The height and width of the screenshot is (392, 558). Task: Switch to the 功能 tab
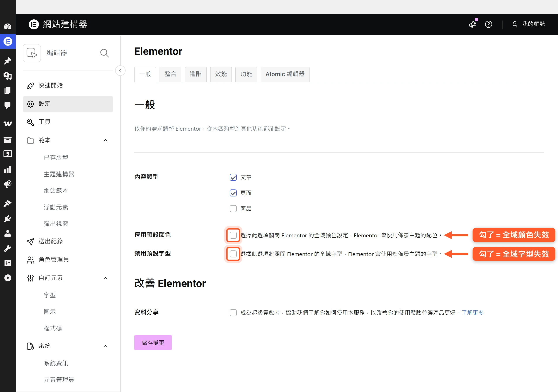246,74
